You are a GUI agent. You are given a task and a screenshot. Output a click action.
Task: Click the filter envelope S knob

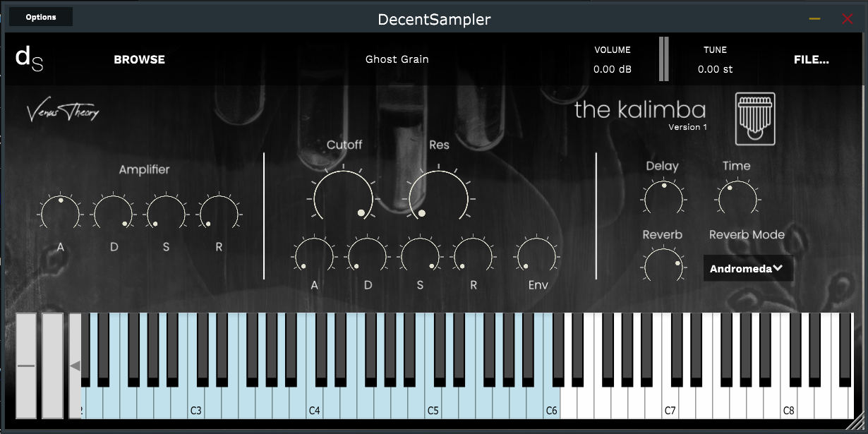(420, 255)
